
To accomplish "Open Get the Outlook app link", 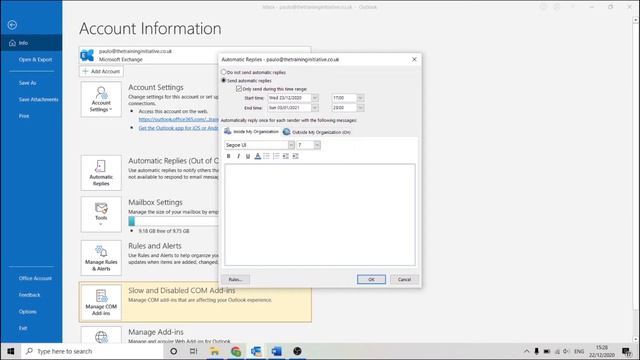I will point(178,128).
